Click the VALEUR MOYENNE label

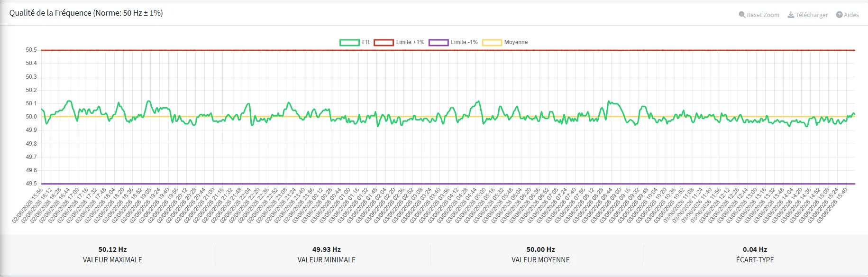tap(540, 260)
